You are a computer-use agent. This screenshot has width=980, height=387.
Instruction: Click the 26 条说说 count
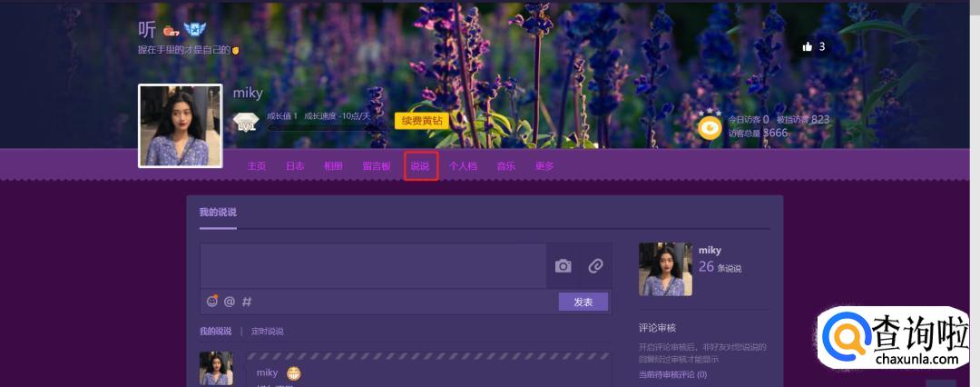(720, 267)
